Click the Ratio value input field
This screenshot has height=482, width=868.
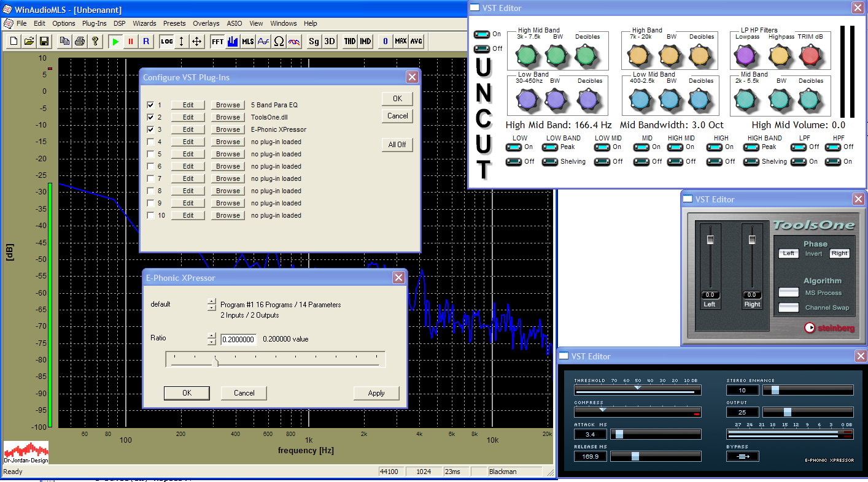coord(238,339)
